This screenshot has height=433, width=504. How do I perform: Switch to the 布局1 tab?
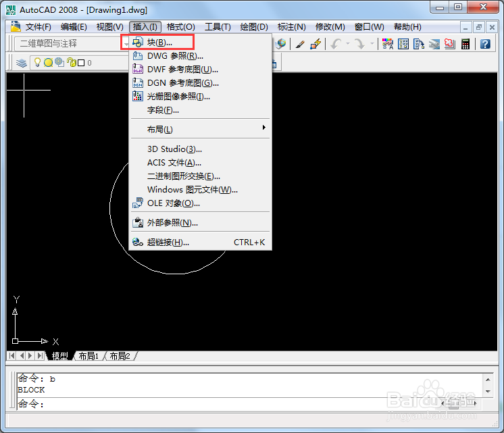(x=89, y=356)
